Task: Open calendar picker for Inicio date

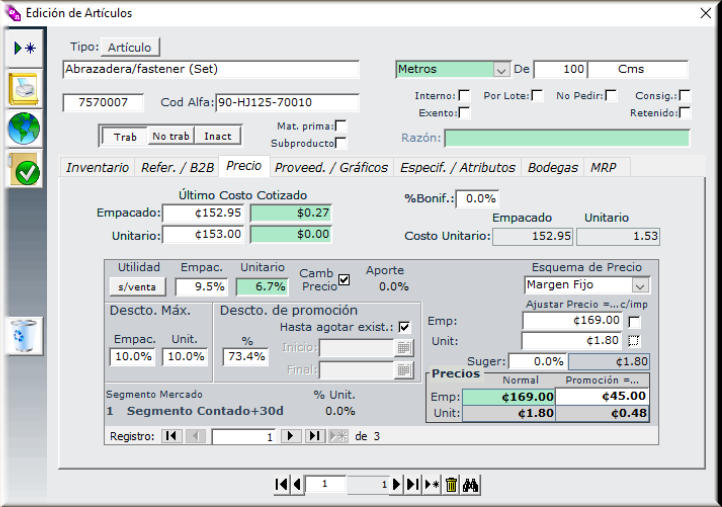Action: tap(403, 347)
